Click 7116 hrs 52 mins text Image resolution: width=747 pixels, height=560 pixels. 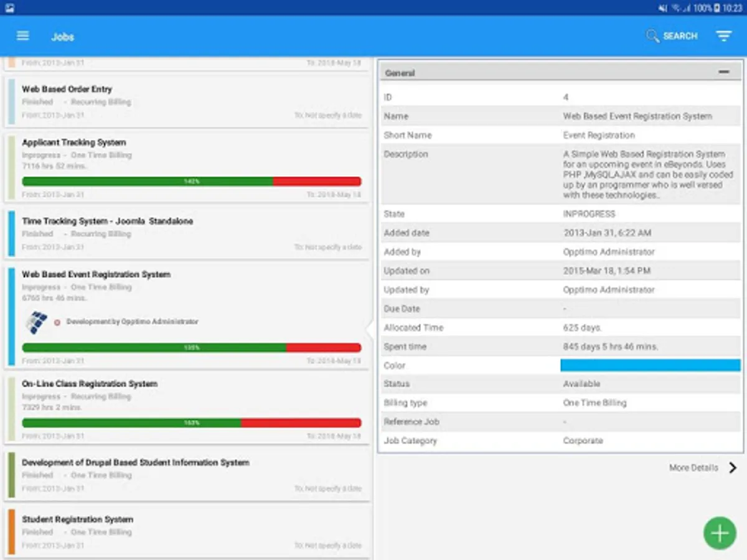55,166
